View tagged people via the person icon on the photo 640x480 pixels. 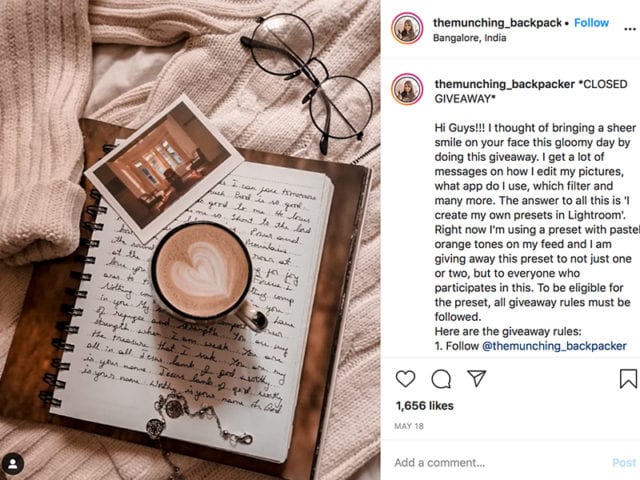pos(13,464)
